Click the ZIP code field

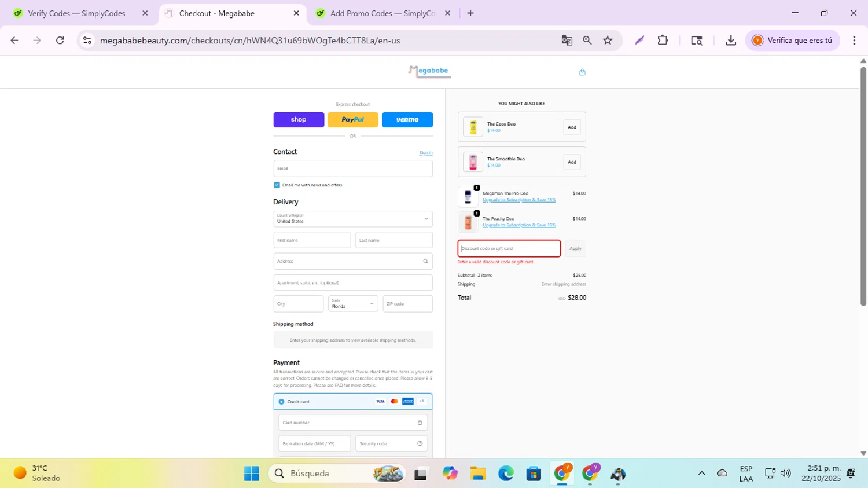click(x=407, y=303)
